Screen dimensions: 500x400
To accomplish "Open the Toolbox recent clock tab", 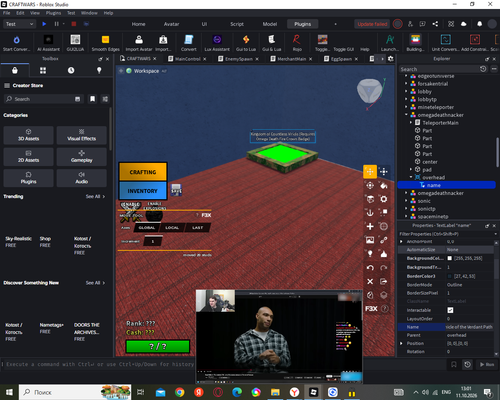I will 71,70.
